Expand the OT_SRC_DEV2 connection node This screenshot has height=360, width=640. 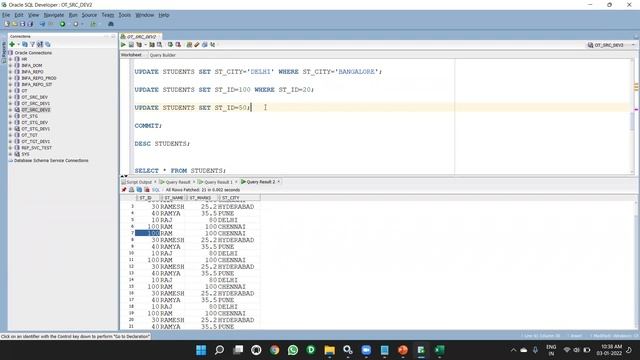[x=11, y=110]
